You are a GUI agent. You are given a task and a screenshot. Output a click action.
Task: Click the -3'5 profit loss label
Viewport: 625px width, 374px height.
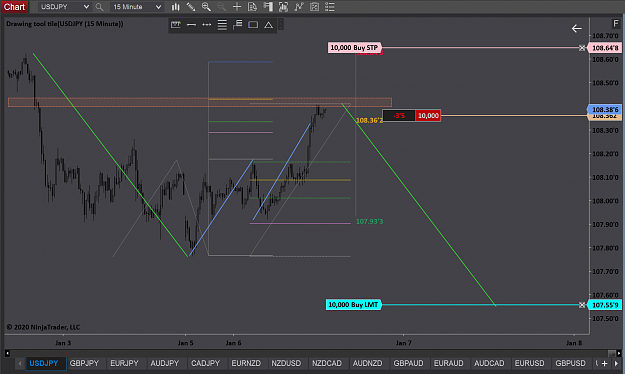399,116
